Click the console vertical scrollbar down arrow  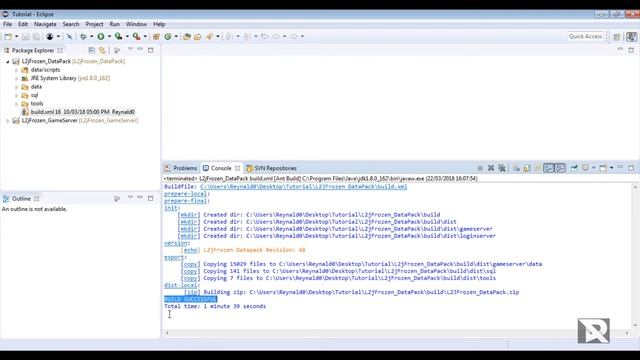tap(635, 325)
